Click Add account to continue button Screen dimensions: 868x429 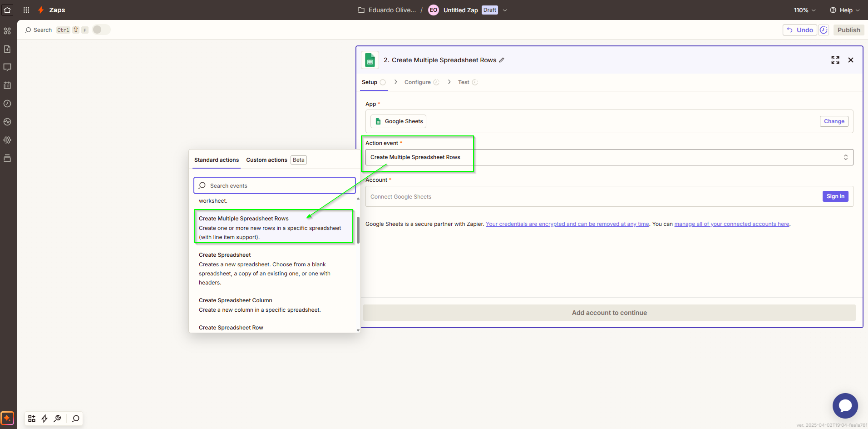click(x=609, y=313)
